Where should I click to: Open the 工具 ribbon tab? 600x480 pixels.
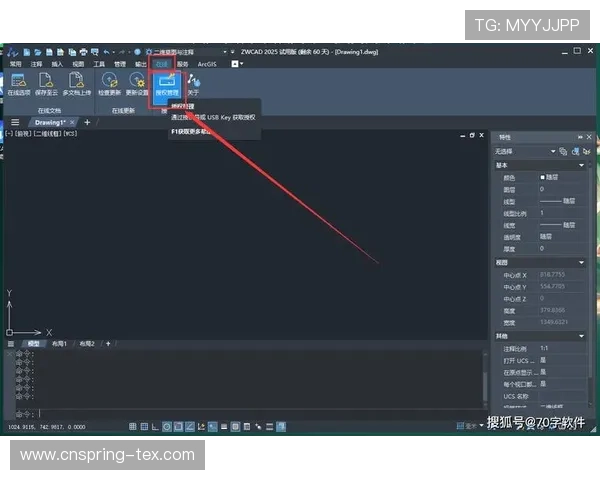point(99,64)
